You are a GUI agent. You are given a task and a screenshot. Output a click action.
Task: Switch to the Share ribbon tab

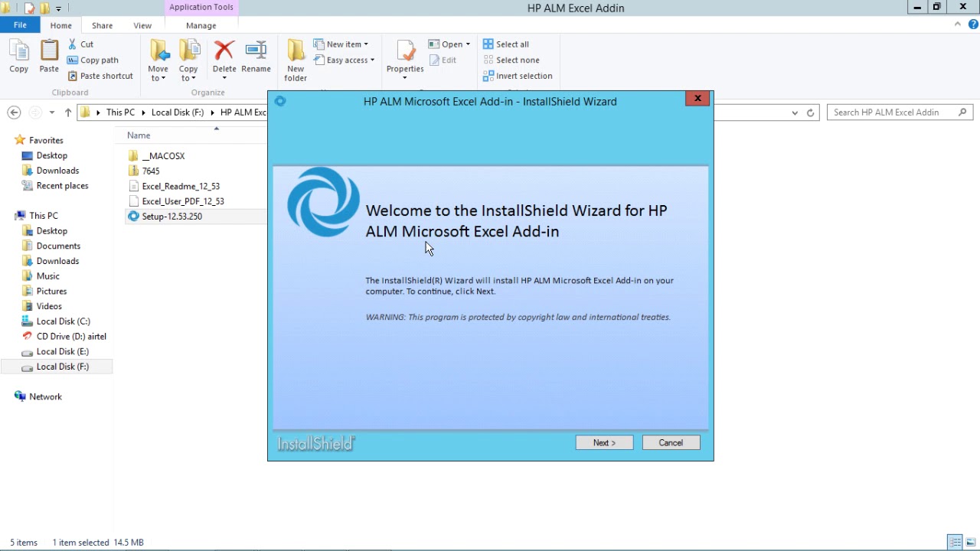[102, 25]
